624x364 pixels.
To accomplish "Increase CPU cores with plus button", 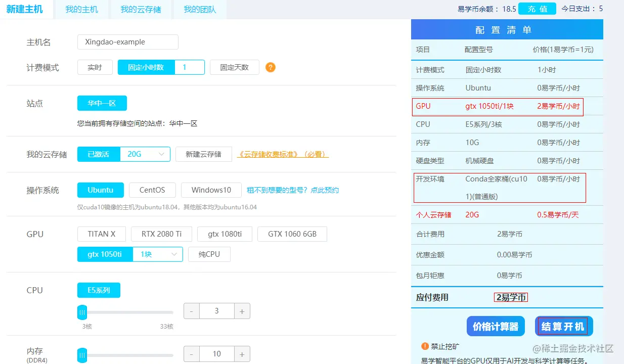I will click(x=242, y=311).
